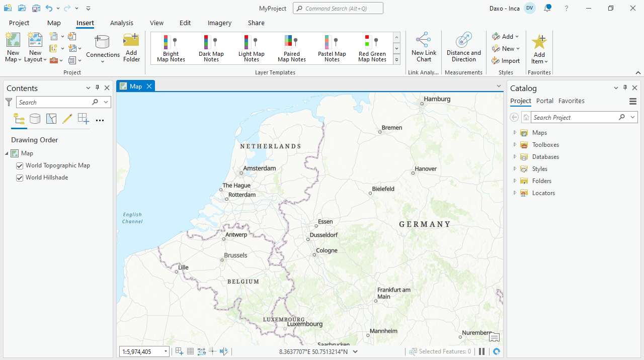This screenshot has width=644, height=360.
Task: Click the Inference icon in map status bar
Action: coord(213,351)
